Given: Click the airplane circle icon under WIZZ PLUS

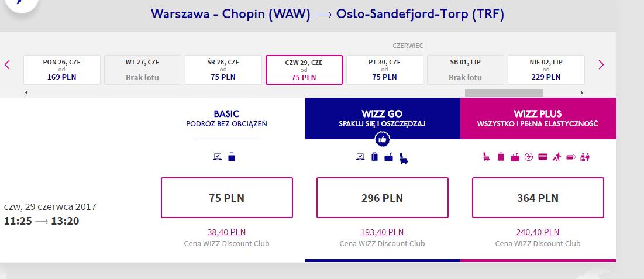Looking at the screenshot, I should point(529,157).
